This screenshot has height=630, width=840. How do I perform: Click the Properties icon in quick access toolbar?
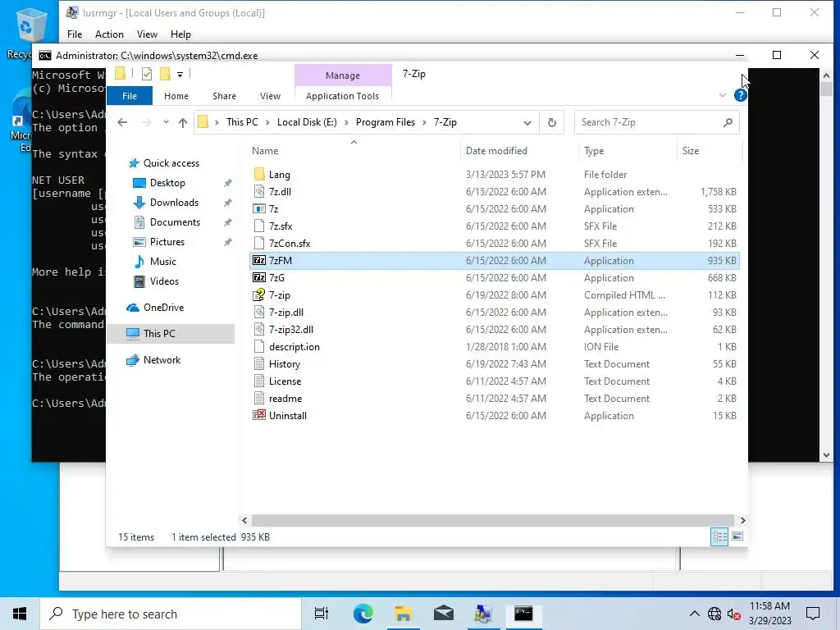tap(147, 74)
